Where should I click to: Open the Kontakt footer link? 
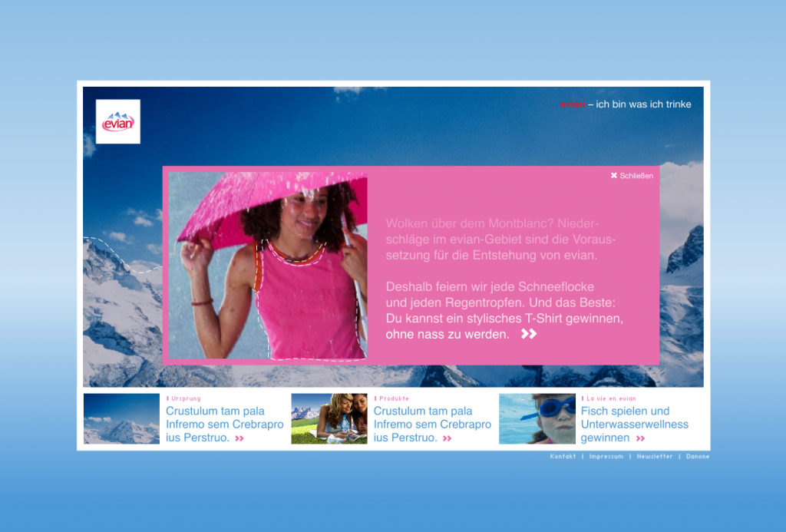[563, 456]
